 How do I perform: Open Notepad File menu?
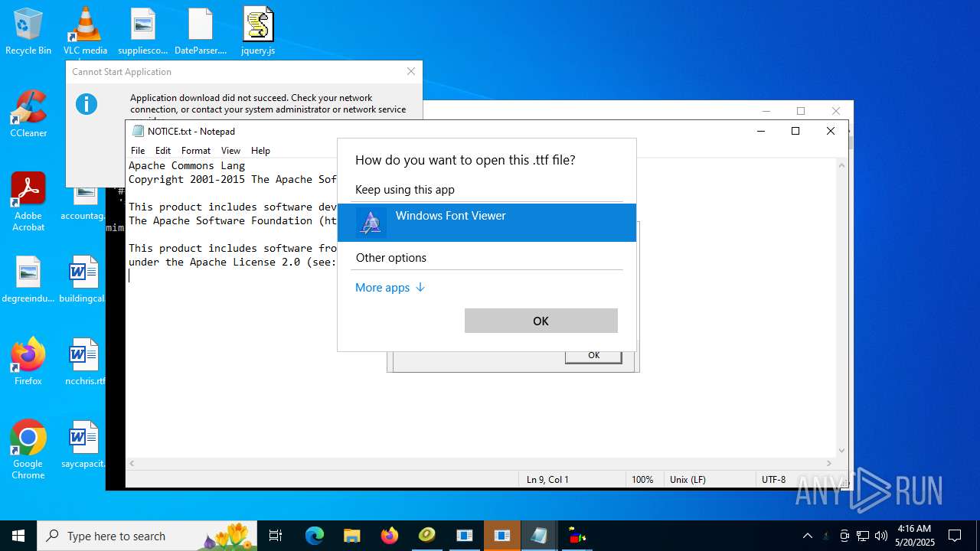(138, 151)
